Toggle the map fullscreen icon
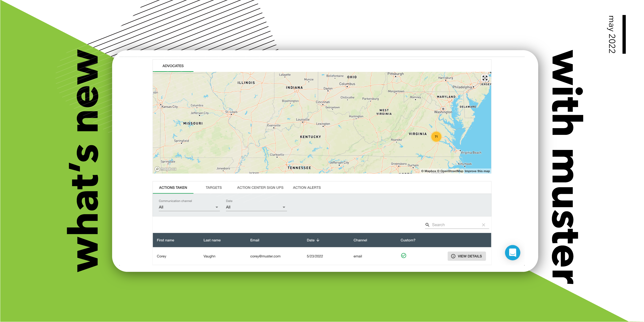 [x=485, y=78]
